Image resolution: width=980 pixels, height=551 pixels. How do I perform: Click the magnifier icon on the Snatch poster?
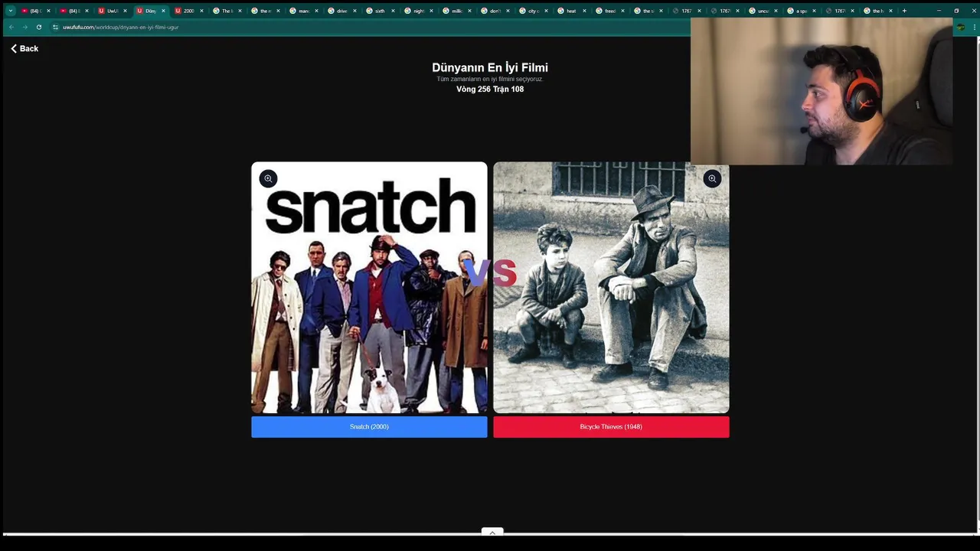click(x=268, y=178)
